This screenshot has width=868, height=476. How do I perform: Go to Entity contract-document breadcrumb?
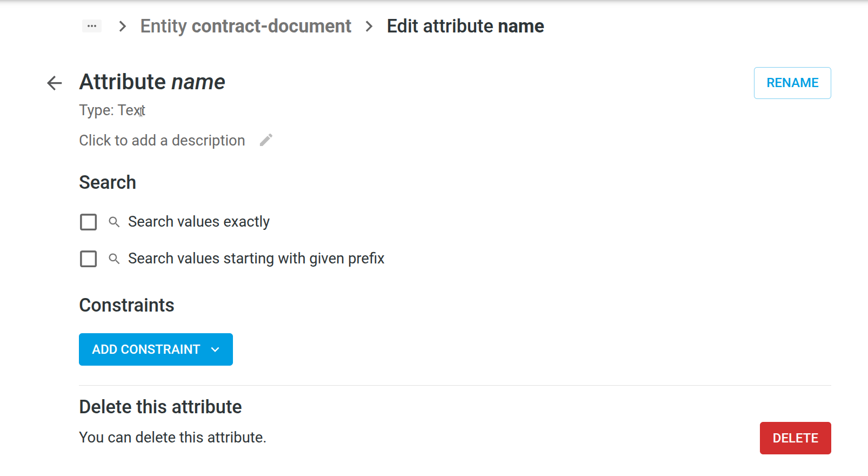point(245,26)
